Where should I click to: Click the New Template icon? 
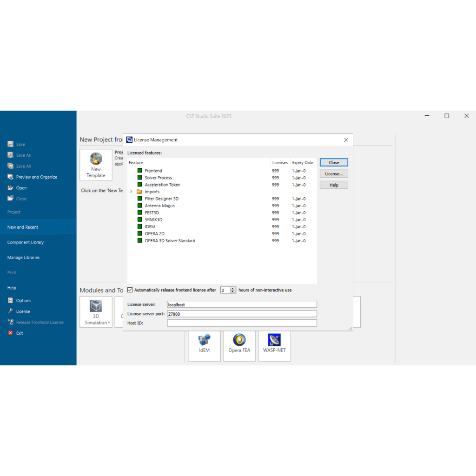point(96,159)
